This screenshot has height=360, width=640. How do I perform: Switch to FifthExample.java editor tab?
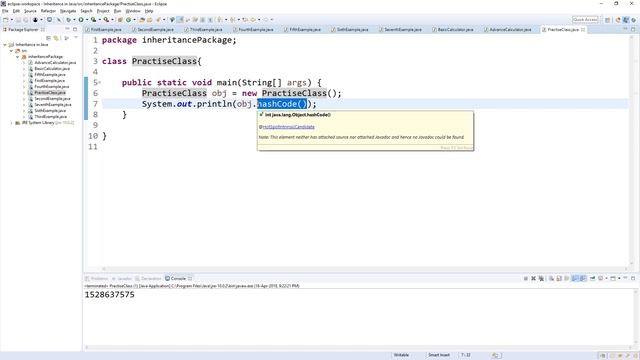pyautogui.click(x=302, y=29)
